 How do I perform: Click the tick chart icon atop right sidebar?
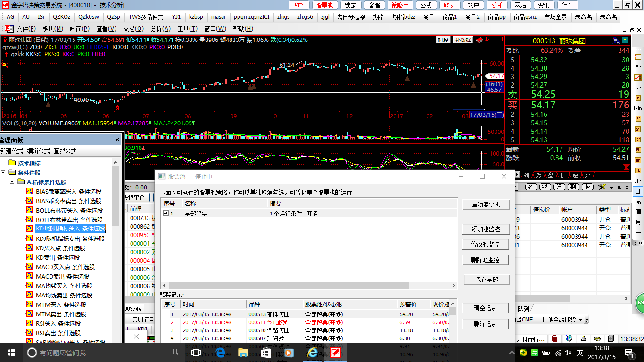[638, 57]
